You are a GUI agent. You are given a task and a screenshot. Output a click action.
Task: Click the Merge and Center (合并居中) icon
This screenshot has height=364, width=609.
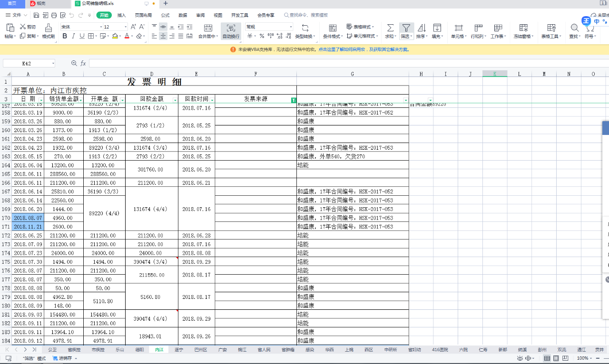point(207,28)
